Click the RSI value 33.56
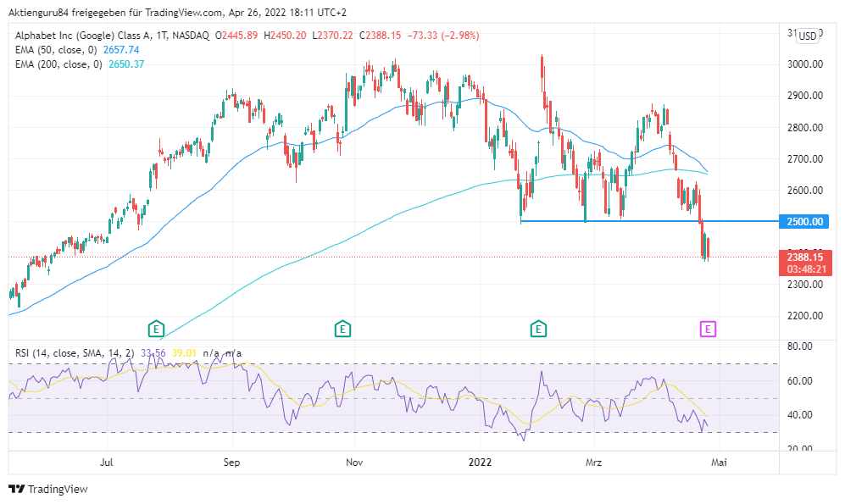 [153, 353]
